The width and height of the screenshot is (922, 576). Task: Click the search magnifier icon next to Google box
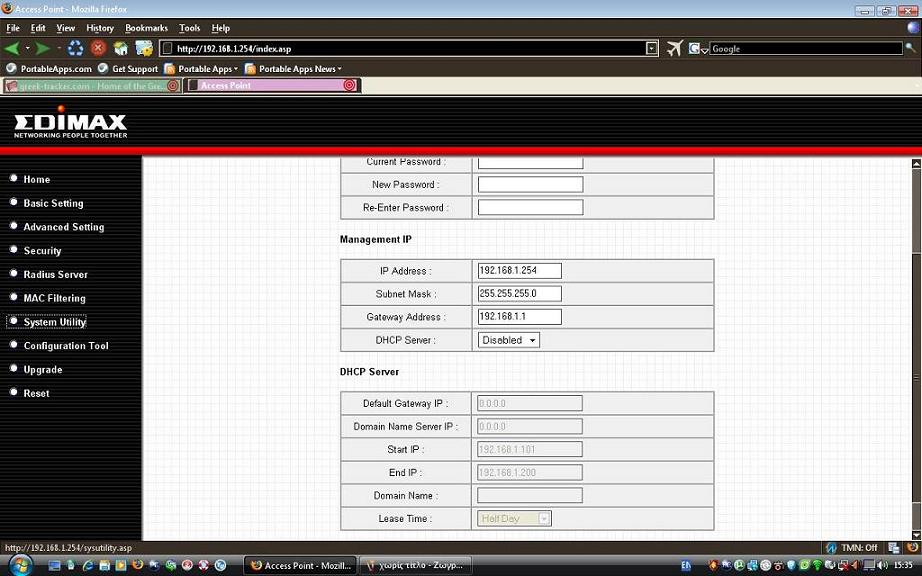coord(911,48)
